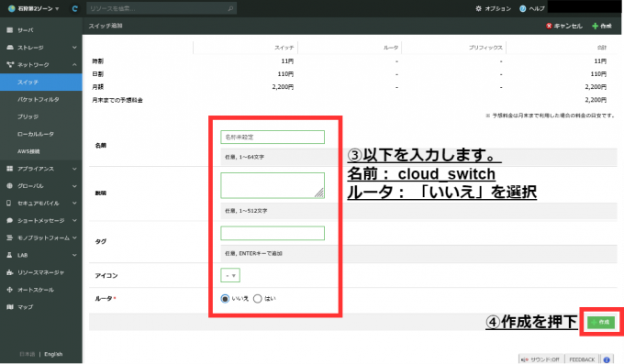624x364 pixels.
Task: Click the search magnifier icon
Action: [230, 8]
